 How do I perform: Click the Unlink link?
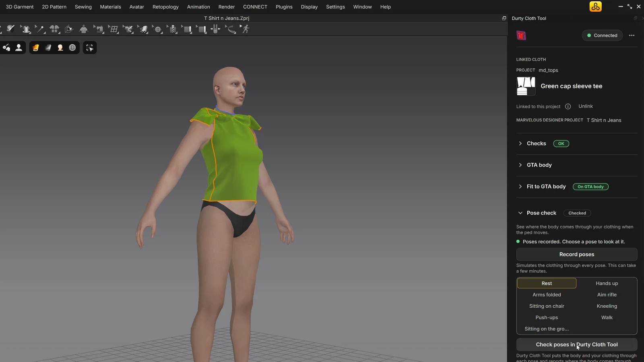tap(586, 106)
